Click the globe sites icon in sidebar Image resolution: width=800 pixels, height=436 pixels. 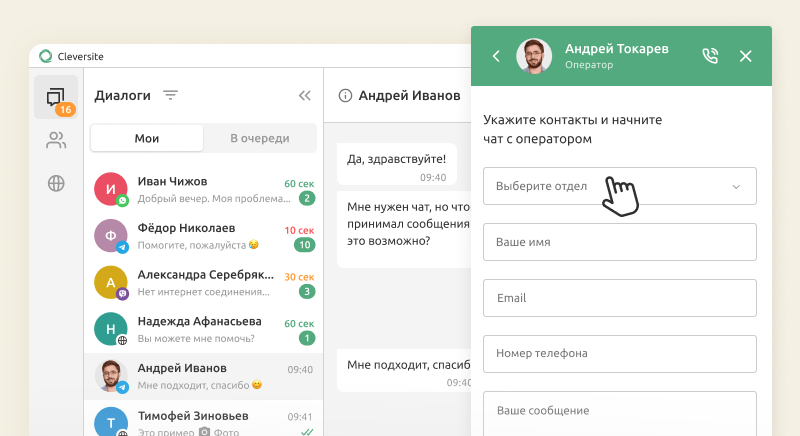(56, 183)
